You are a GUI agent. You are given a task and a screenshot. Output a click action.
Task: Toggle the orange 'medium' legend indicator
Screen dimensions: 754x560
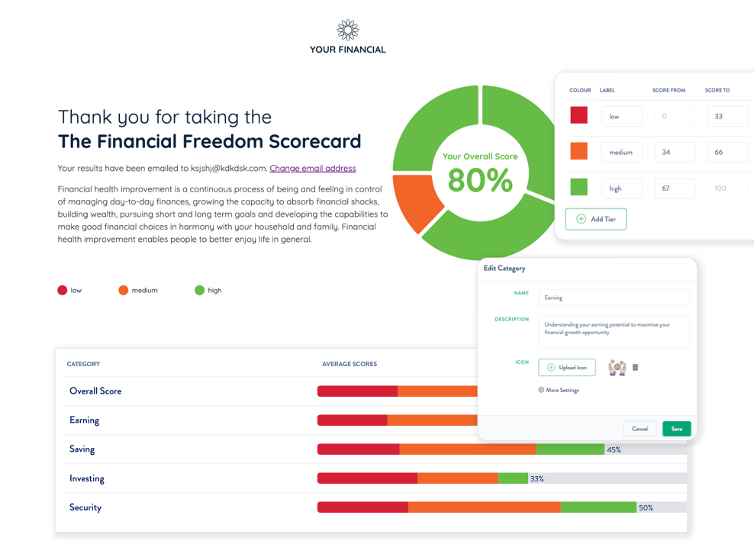[123, 290]
